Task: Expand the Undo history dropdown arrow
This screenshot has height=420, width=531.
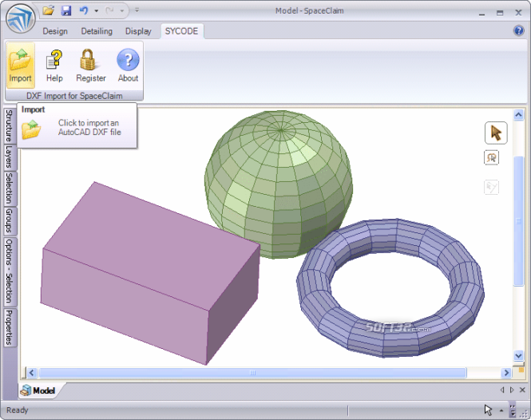Action: click(x=96, y=11)
